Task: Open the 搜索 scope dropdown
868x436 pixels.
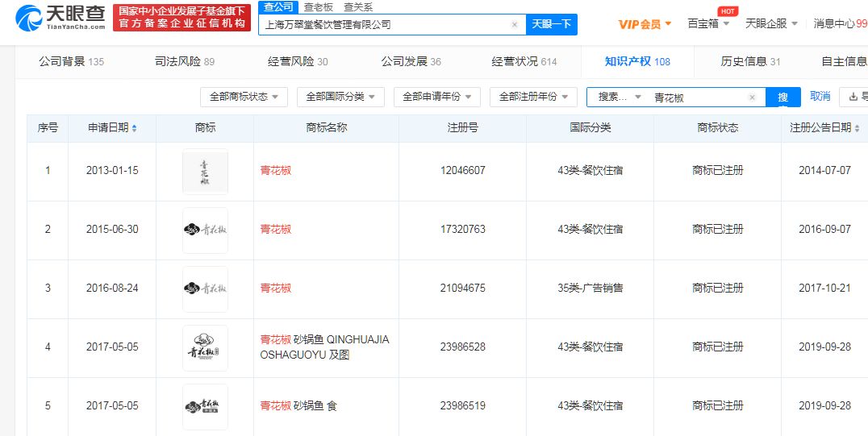Action: coord(620,97)
